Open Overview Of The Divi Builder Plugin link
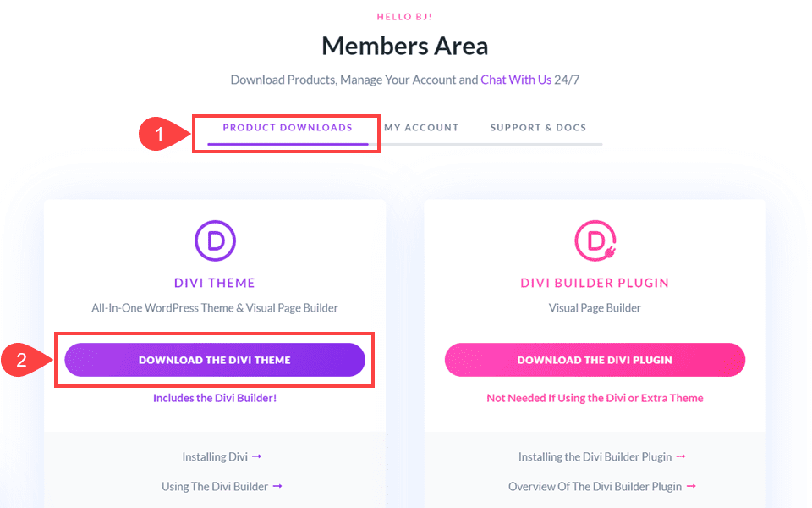Viewport: 812px width, 508px height. pyautogui.click(x=596, y=486)
